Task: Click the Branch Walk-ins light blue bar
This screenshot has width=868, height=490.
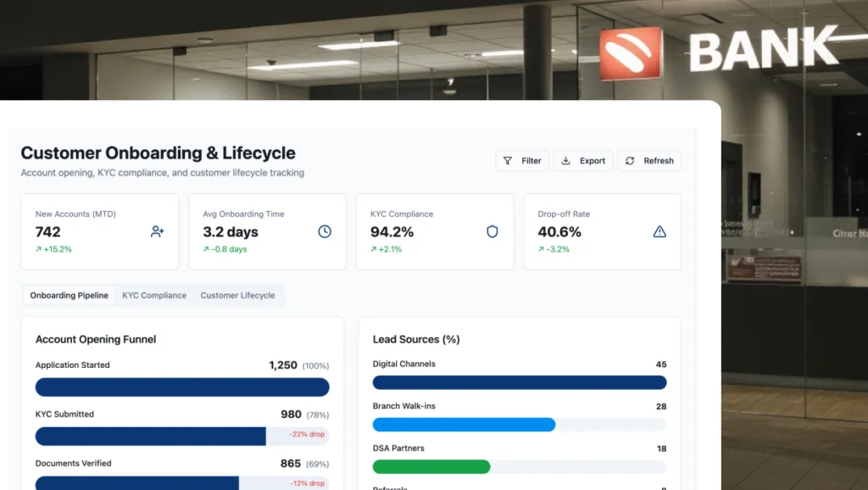Action: click(x=464, y=425)
